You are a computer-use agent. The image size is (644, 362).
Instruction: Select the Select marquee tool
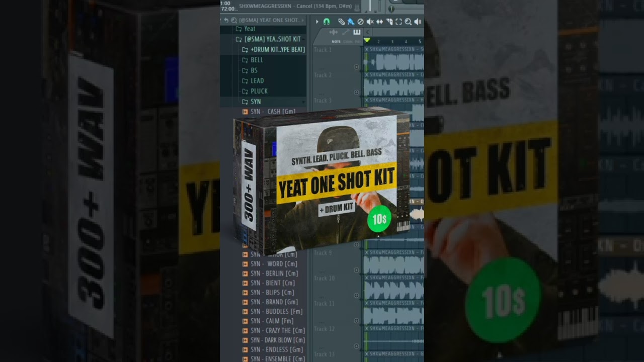398,22
